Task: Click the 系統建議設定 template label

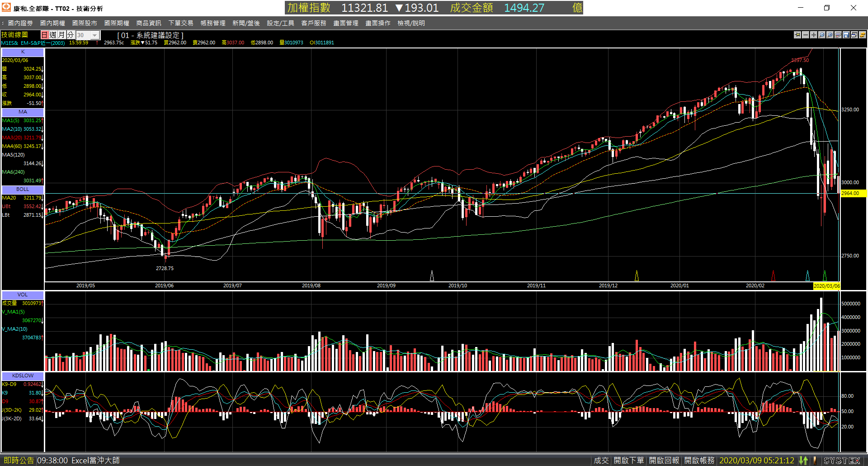Action: pyautogui.click(x=158, y=35)
